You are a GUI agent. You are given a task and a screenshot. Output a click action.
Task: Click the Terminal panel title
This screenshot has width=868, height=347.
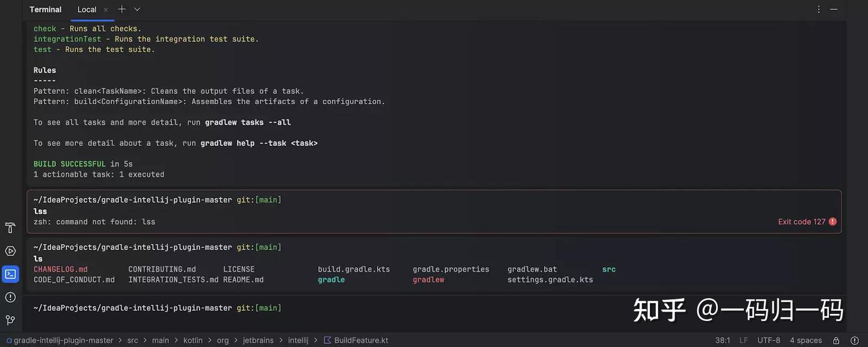pyautogui.click(x=45, y=8)
